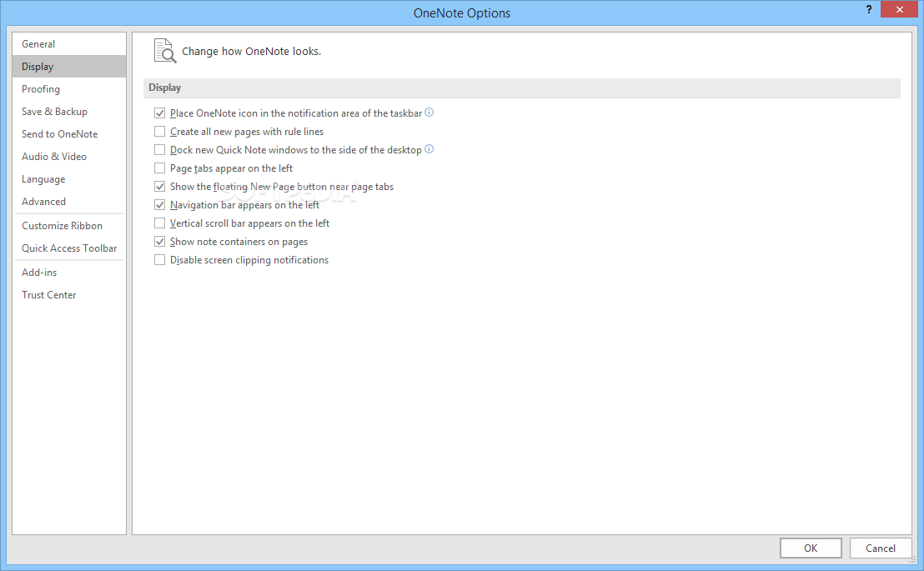The image size is (924, 571).
Task: Go to Audio & Video settings
Action: (x=69, y=156)
